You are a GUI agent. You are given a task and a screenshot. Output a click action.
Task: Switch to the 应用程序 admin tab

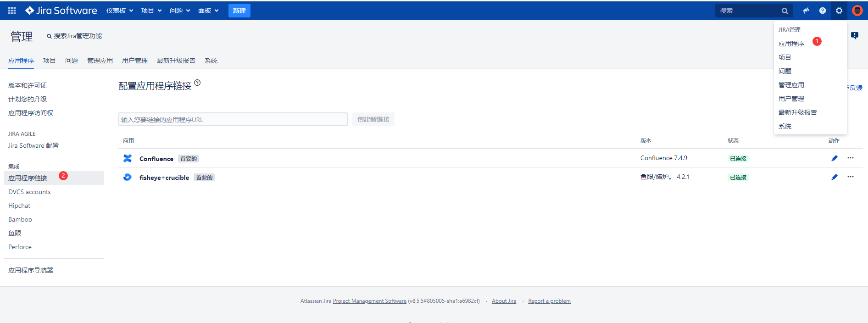coord(21,61)
